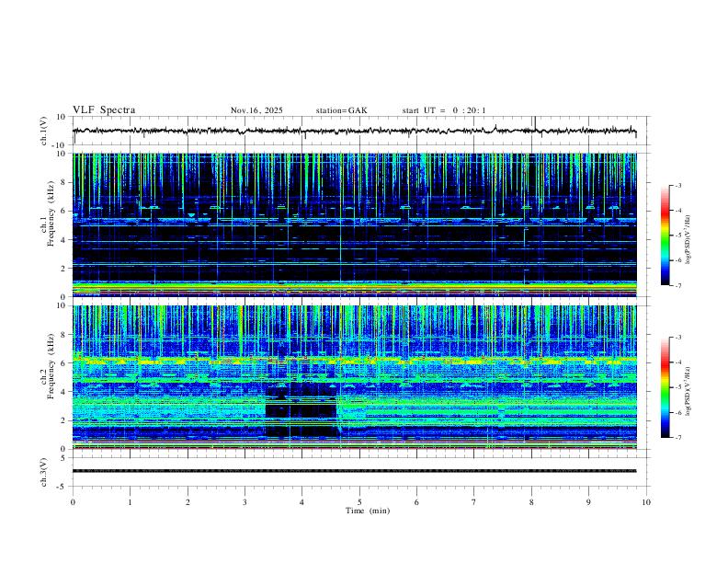Click time-axis tick label "10"

[x=646, y=502]
